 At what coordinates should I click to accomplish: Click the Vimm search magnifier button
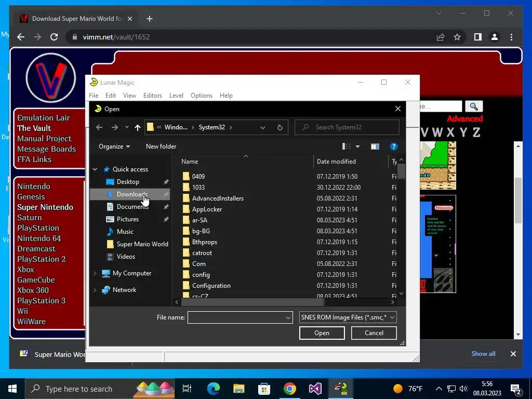point(474,107)
